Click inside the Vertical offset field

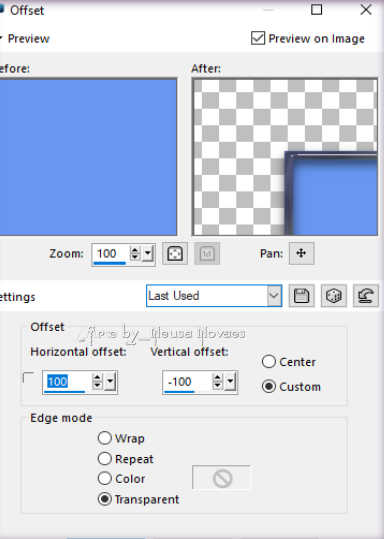[x=187, y=382]
